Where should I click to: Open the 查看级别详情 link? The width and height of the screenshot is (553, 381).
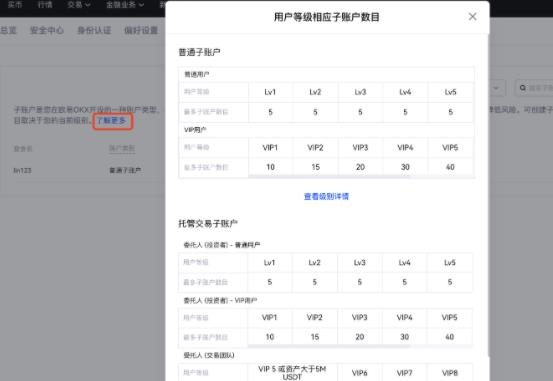(326, 196)
